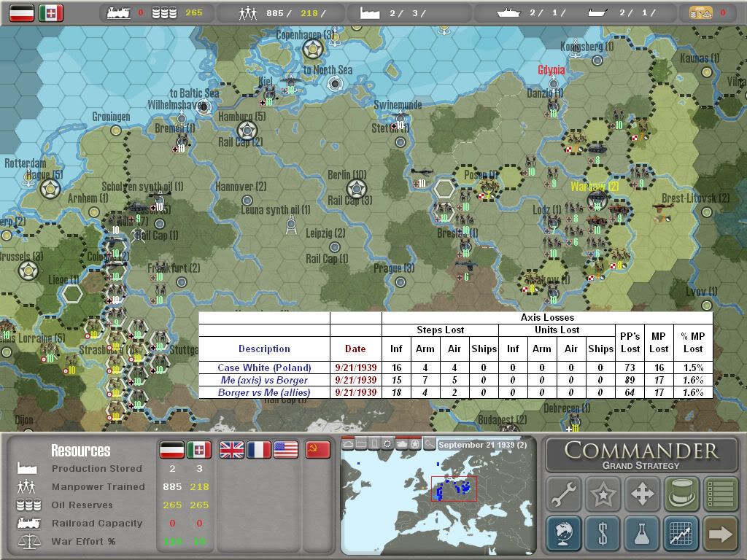
Task: Select the Italian flag in Resources panel
Action: (198, 449)
